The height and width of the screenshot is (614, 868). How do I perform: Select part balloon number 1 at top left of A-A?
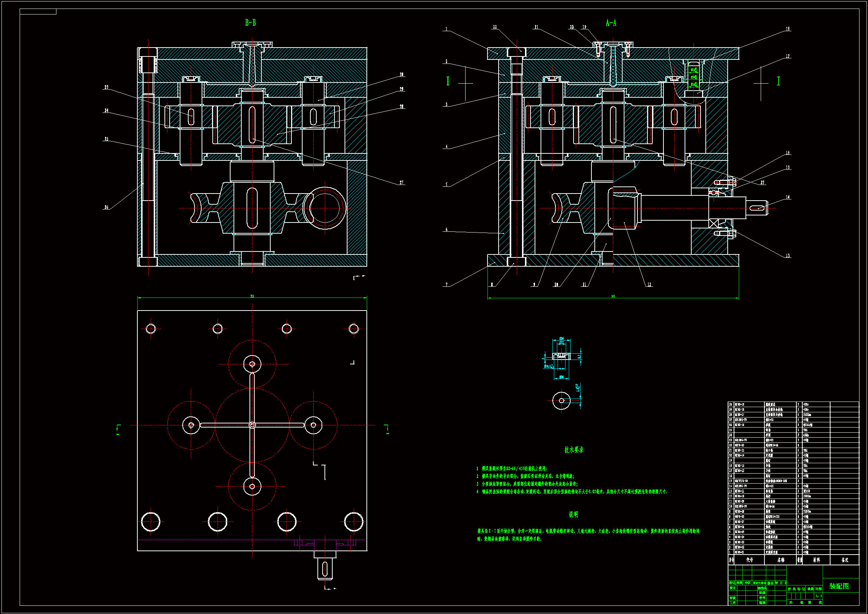(x=446, y=29)
